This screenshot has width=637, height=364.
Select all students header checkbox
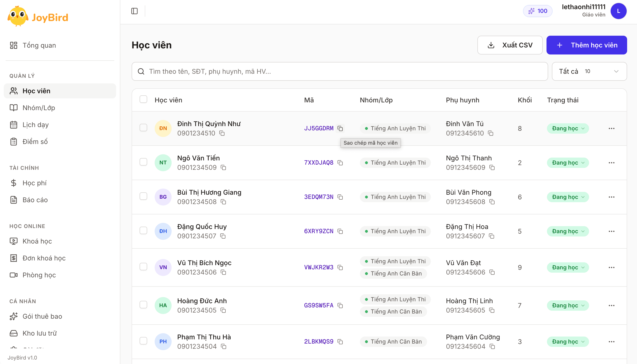point(143,99)
